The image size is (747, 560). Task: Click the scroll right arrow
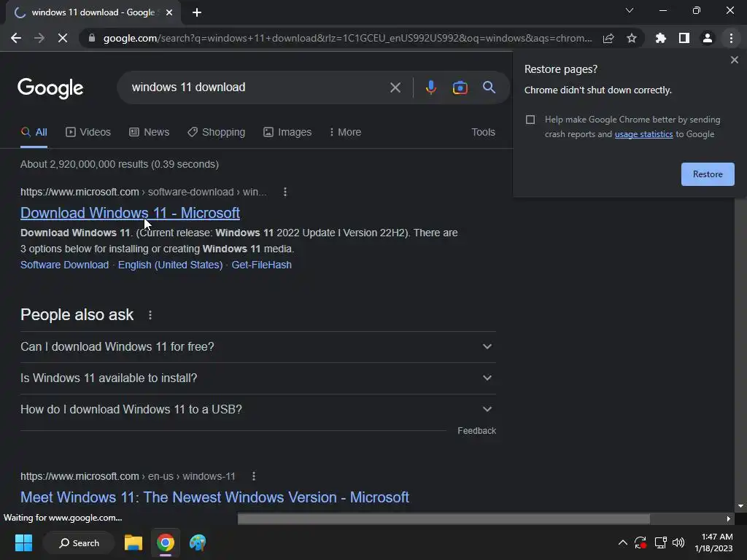click(729, 518)
